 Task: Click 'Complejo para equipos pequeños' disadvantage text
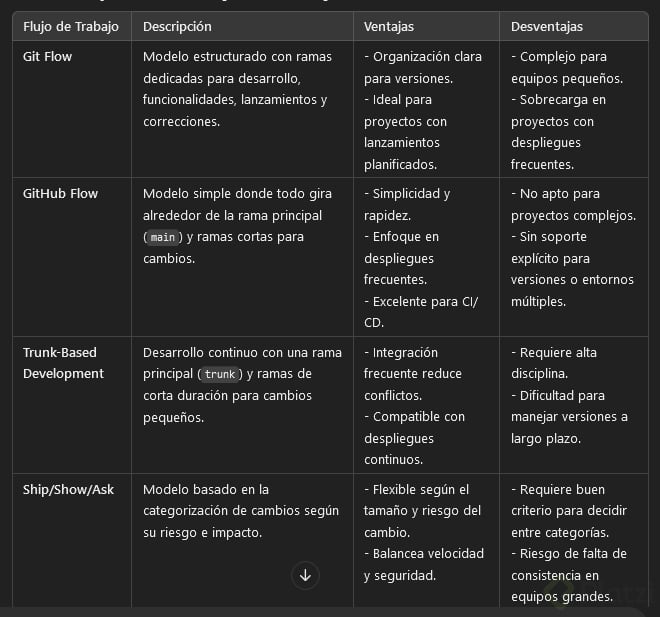pos(567,67)
